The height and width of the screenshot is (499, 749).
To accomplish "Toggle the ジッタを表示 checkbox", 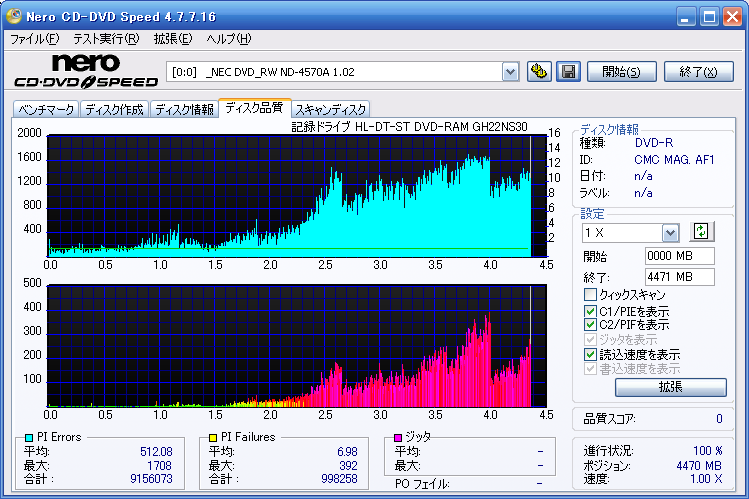I will click(x=590, y=340).
